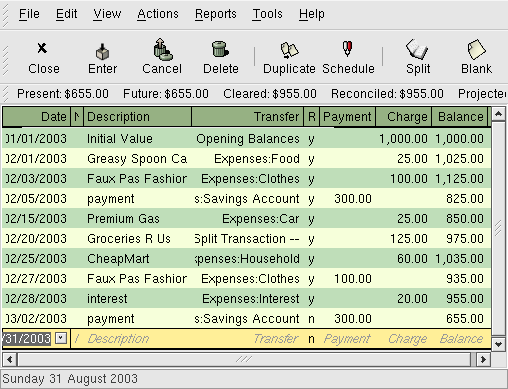Select the Opening Balances transfer cell
This screenshot has height=389, width=508.
[247, 139]
